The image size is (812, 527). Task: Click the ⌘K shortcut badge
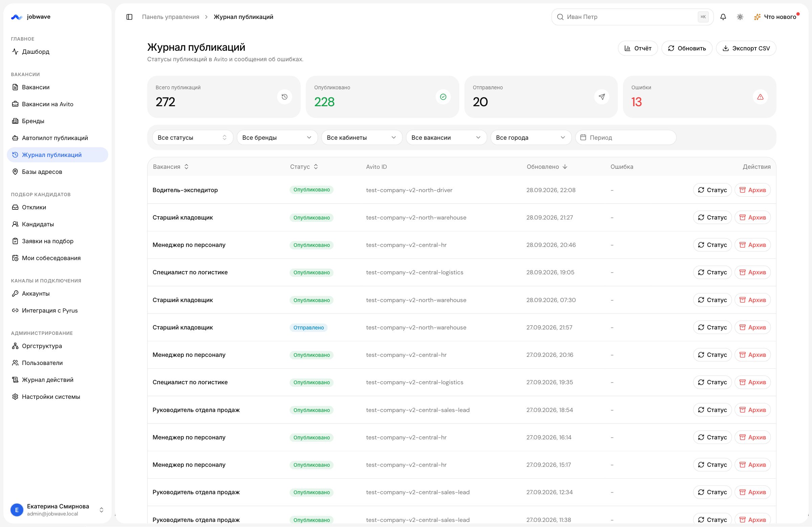[703, 17]
